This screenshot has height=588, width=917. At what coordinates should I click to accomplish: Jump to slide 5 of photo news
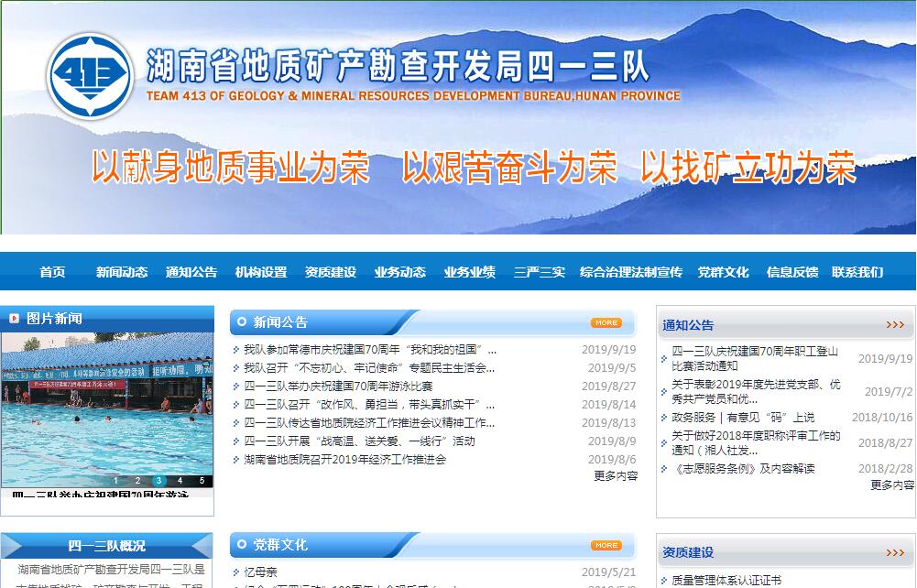click(x=202, y=480)
